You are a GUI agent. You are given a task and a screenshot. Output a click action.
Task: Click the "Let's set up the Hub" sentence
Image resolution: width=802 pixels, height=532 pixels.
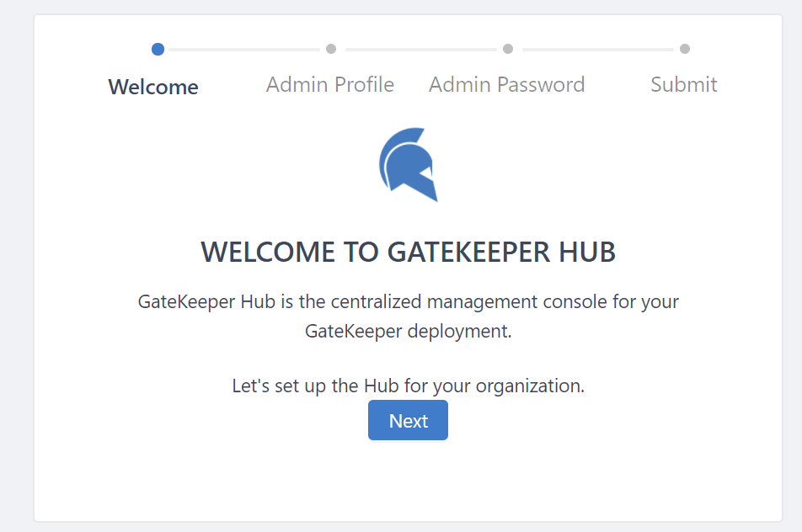coord(409,386)
